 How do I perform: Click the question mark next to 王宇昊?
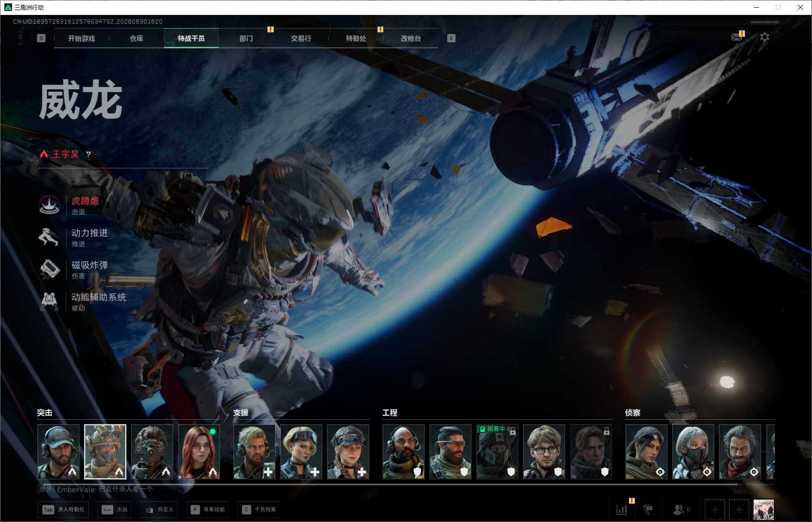pos(88,154)
